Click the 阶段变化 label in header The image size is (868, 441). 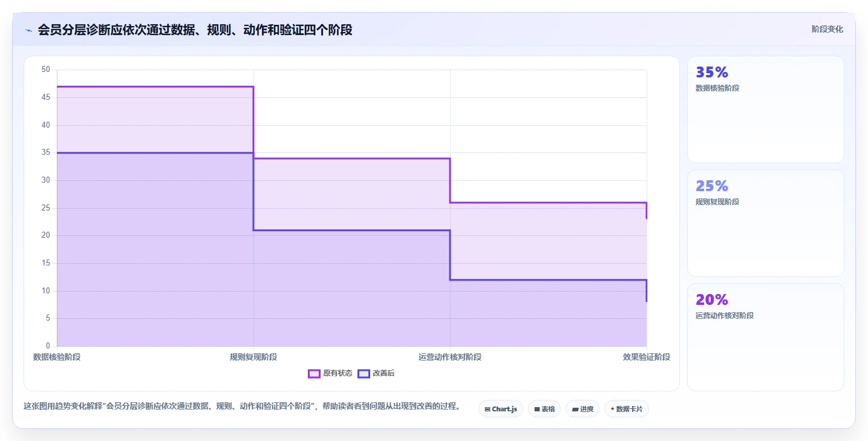click(827, 29)
